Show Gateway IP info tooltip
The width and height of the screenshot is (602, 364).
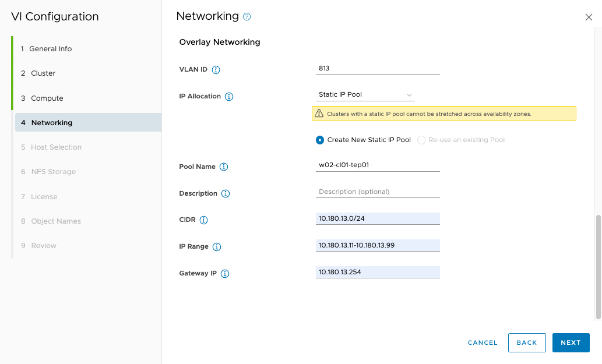point(225,274)
